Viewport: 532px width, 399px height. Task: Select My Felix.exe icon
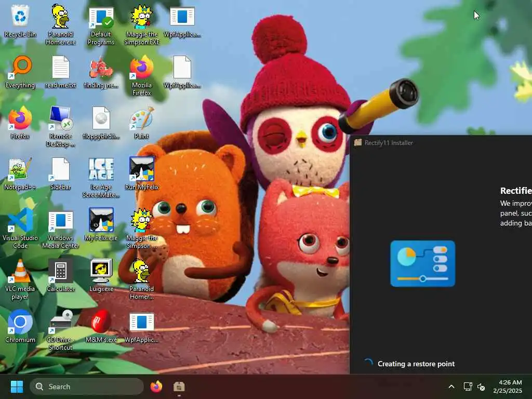tap(101, 224)
